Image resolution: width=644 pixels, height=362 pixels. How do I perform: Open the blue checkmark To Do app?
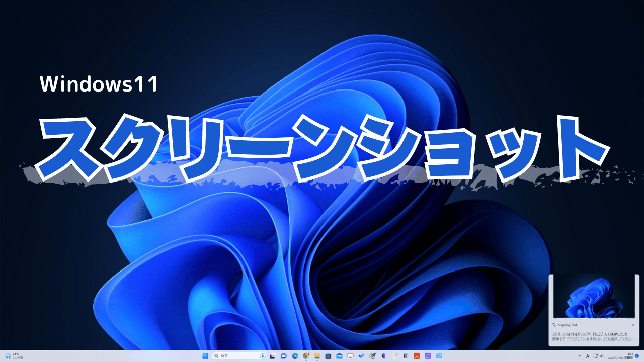tap(361, 356)
